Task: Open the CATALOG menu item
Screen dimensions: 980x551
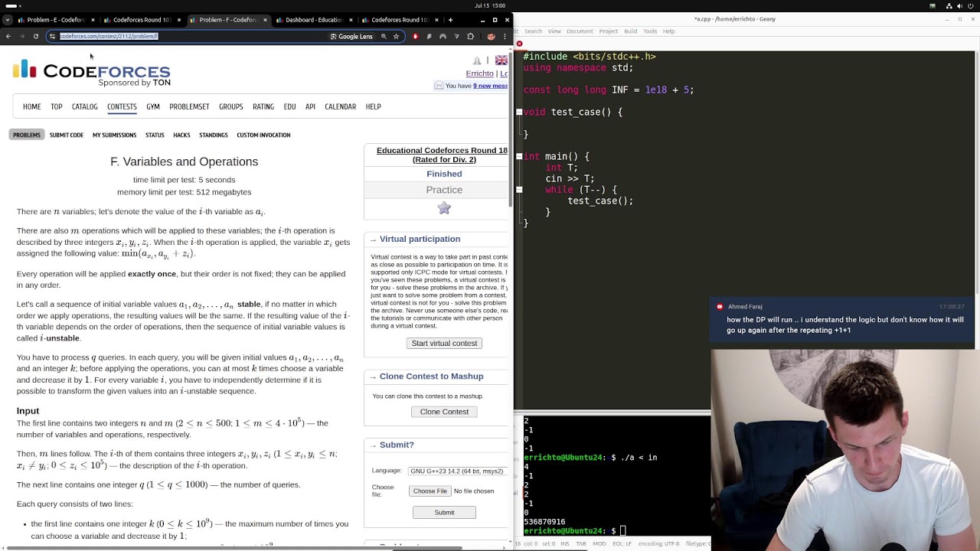Action: click(84, 106)
